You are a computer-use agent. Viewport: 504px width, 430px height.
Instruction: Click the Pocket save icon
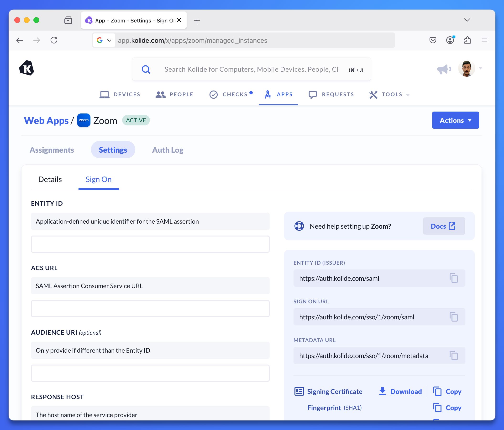point(433,40)
